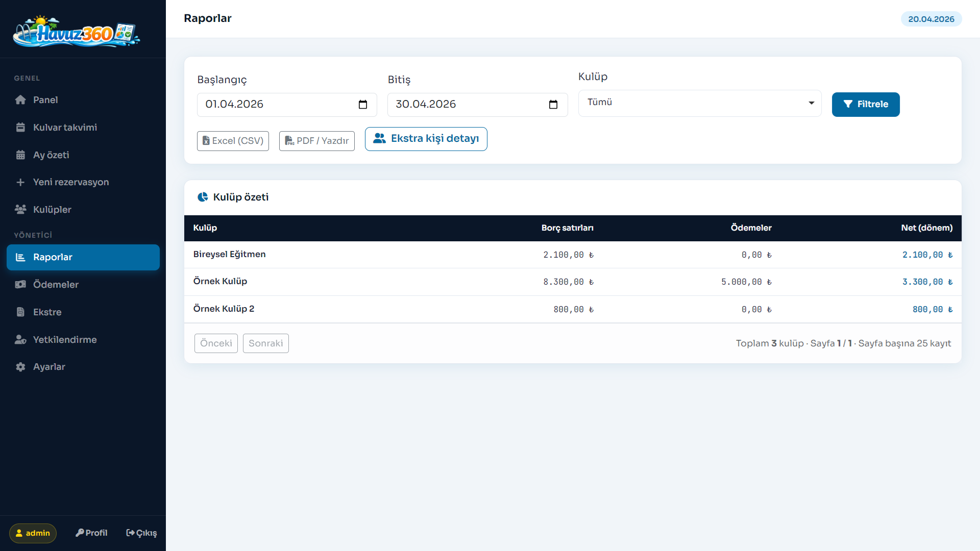The width and height of the screenshot is (980, 551).
Task: Click the Çıkış logout link
Action: [141, 533]
